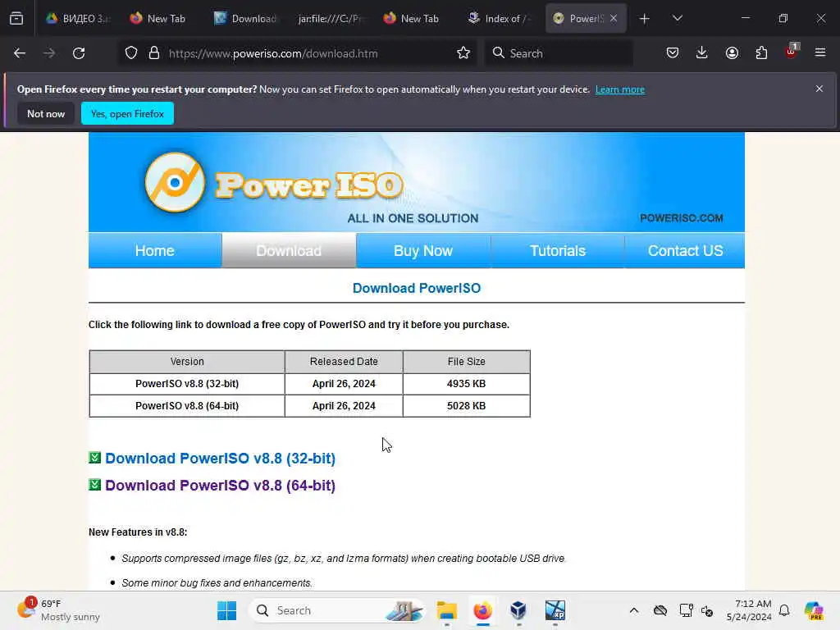Open the Download navigation menu item

(289, 250)
